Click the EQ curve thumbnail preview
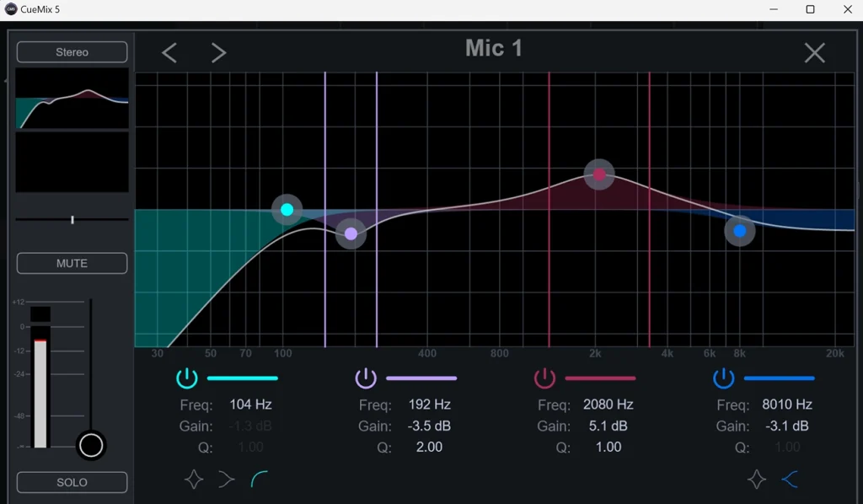The width and height of the screenshot is (863, 504). coord(72,99)
